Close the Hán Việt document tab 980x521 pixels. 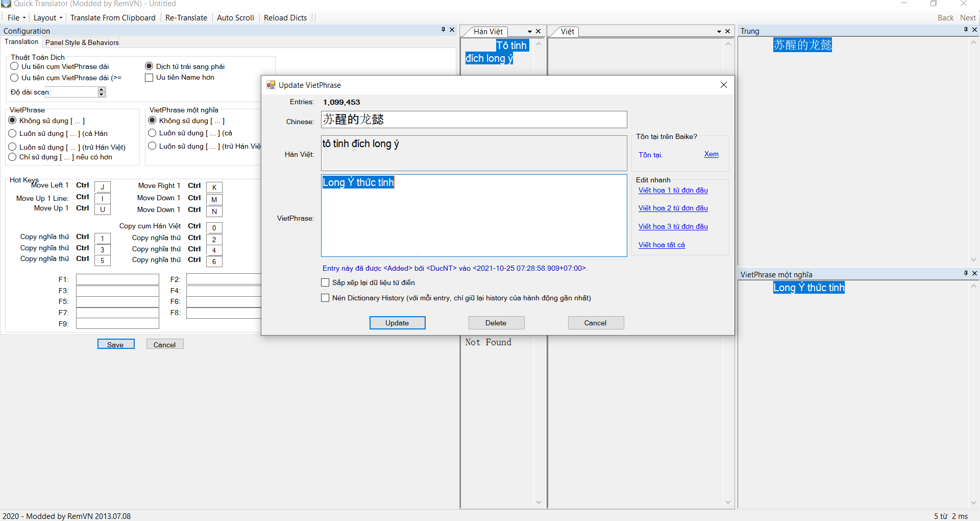tap(538, 32)
